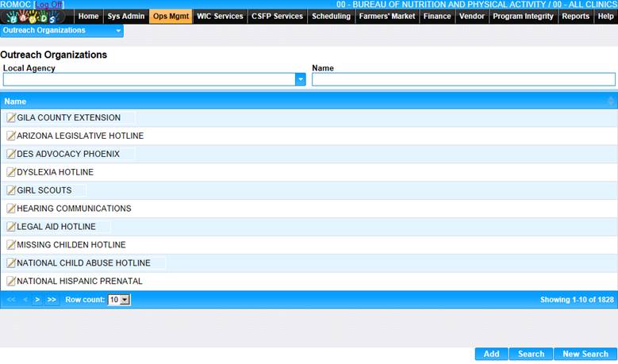The image size is (618, 364).
Task: Edit HEARING COMMUNICATIONS using pencil icon
Action: pyautogui.click(x=11, y=209)
